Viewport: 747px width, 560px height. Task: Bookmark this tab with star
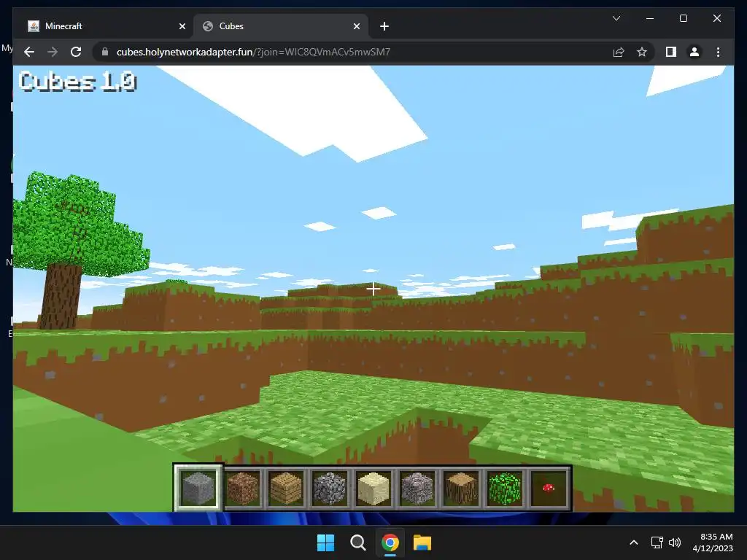pyautogui.click(x=642, y=52)
